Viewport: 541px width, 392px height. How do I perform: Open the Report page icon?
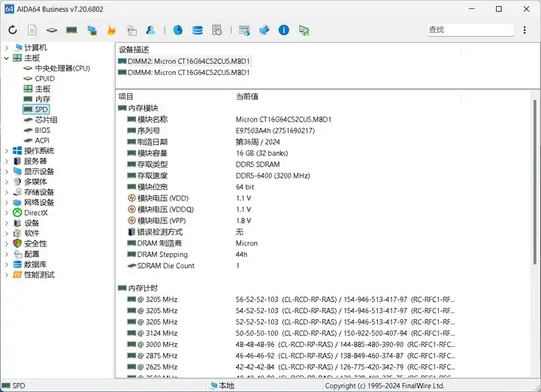click(32, 30)
